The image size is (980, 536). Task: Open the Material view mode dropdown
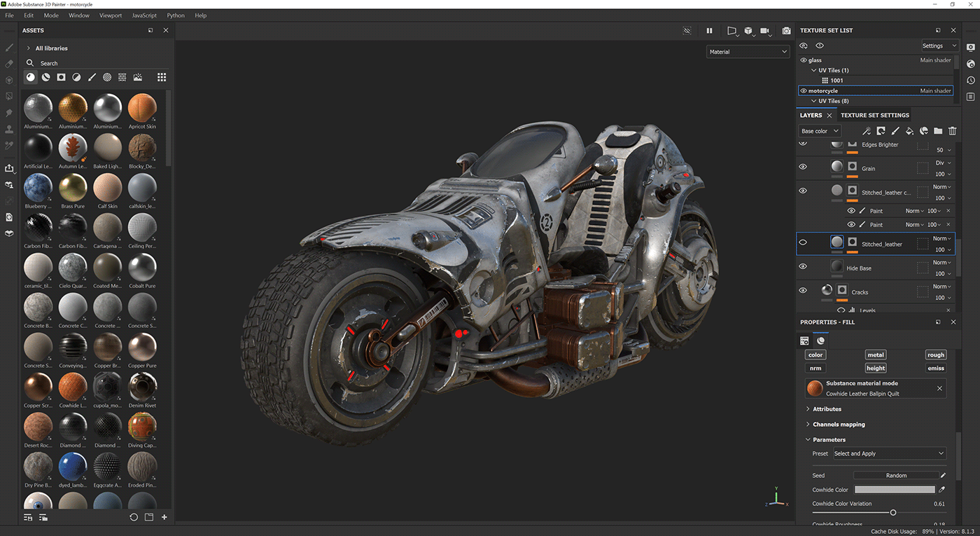[x=748, y=51]
